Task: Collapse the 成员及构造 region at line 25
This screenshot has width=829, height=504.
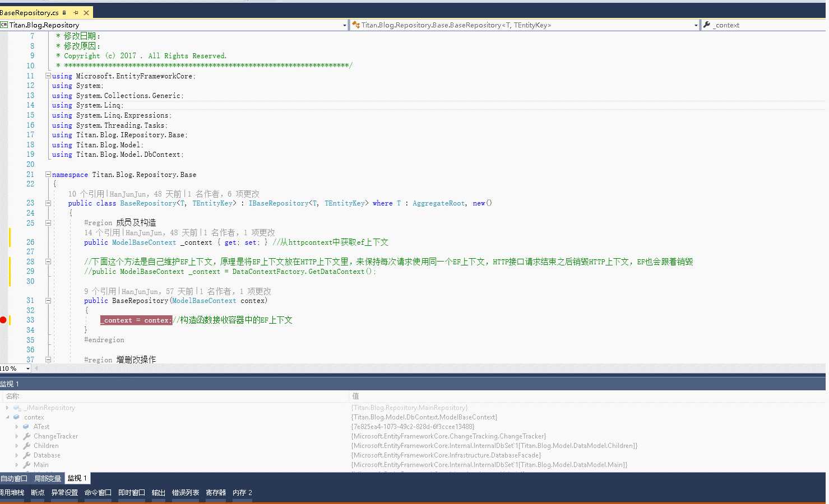Action: 48,223
